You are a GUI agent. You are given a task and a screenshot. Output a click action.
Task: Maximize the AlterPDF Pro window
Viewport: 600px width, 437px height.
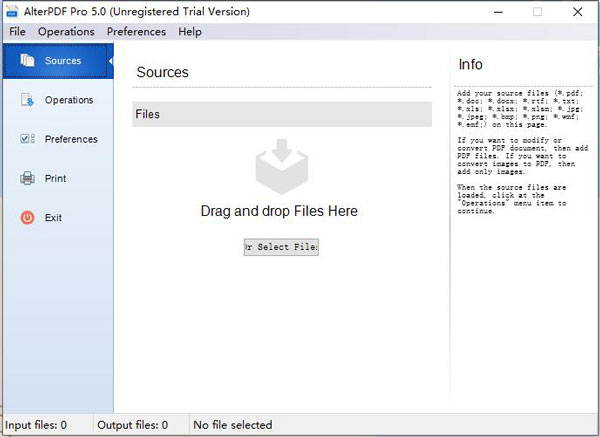point(537,11)
